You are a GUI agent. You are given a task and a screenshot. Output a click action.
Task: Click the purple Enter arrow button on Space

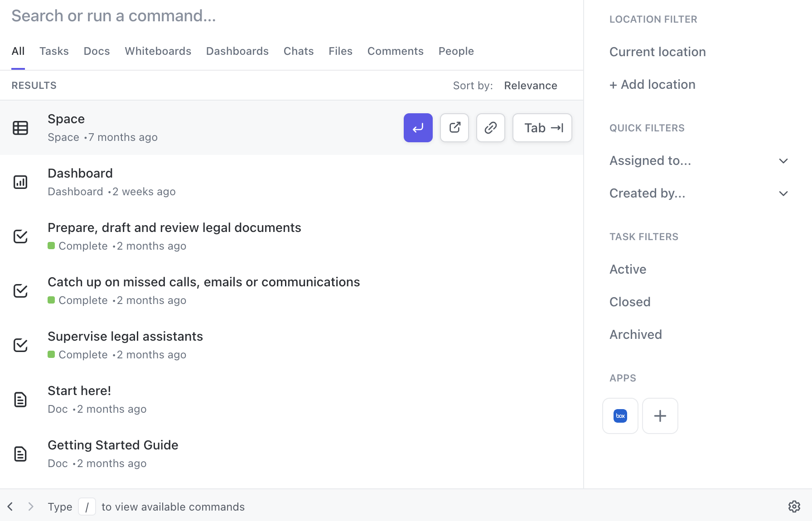418,128
